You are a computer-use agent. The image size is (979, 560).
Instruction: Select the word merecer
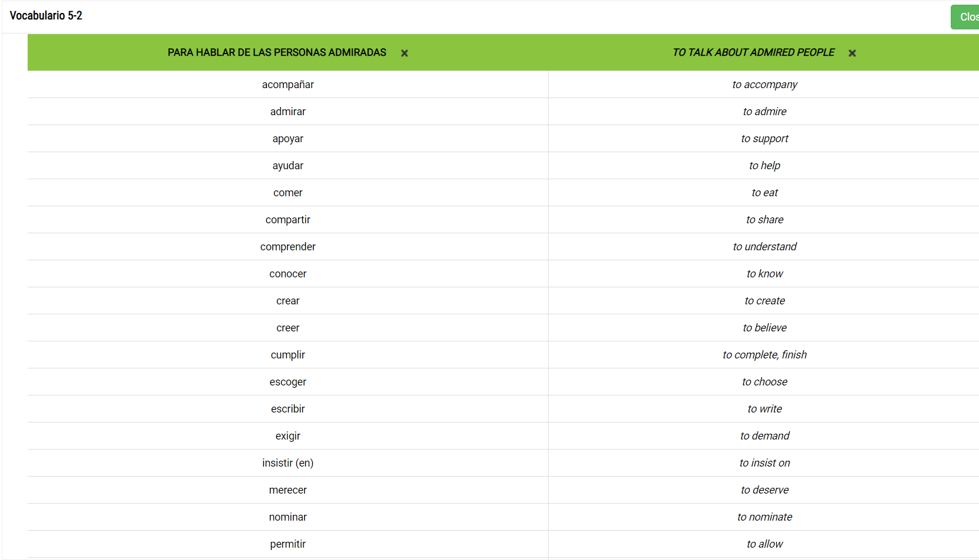(288, 490)
